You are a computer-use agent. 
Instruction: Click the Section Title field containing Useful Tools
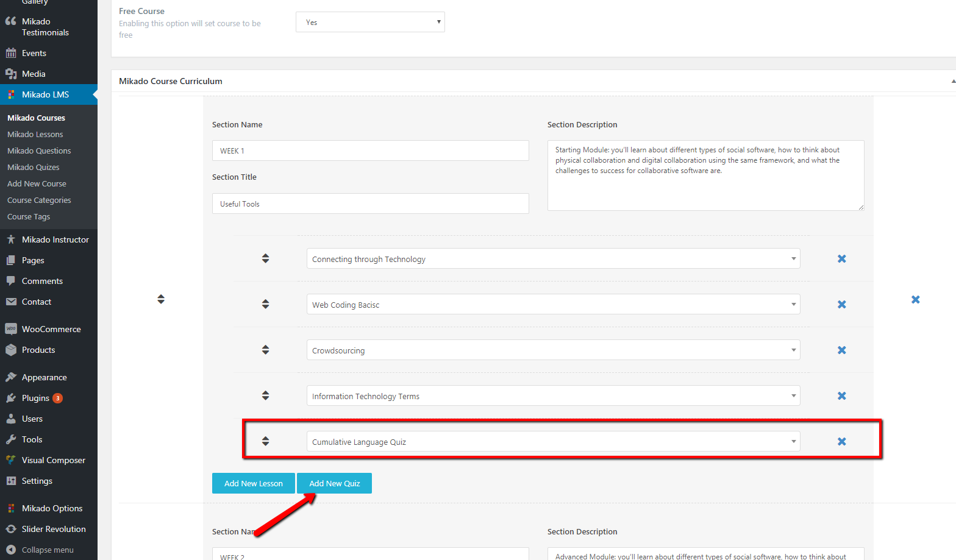pyautogui.click(x=371, y=204)
